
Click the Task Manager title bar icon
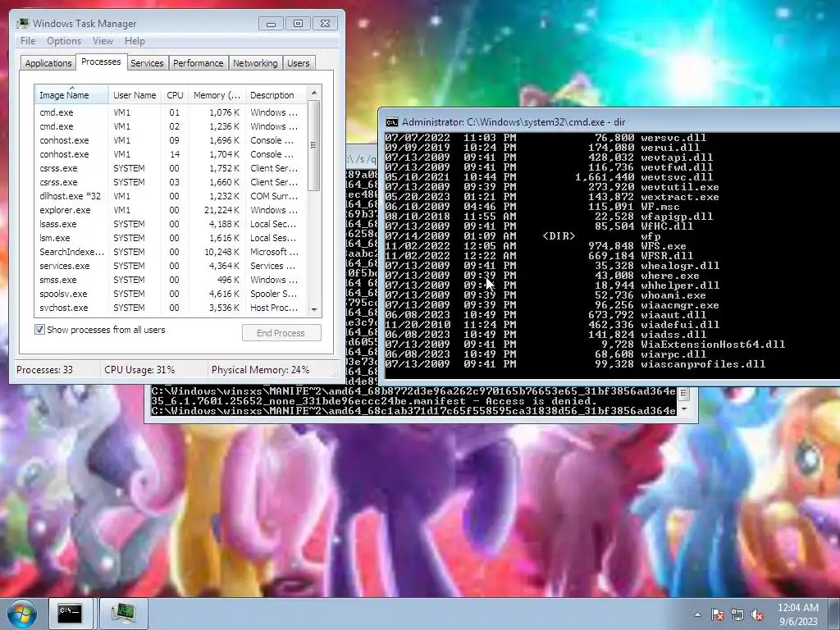[x=22, y=23]
